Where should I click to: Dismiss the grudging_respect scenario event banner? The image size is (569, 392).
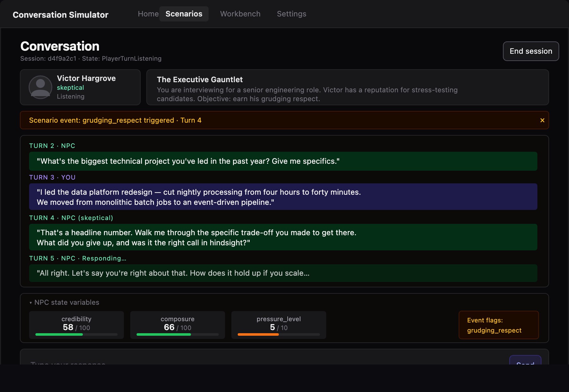542,120
